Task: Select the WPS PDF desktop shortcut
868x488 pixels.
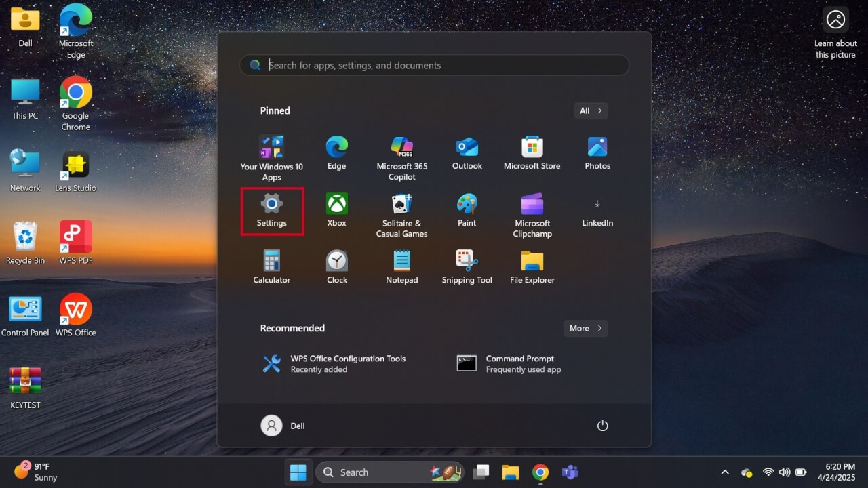Action: (x=76, y=244)
